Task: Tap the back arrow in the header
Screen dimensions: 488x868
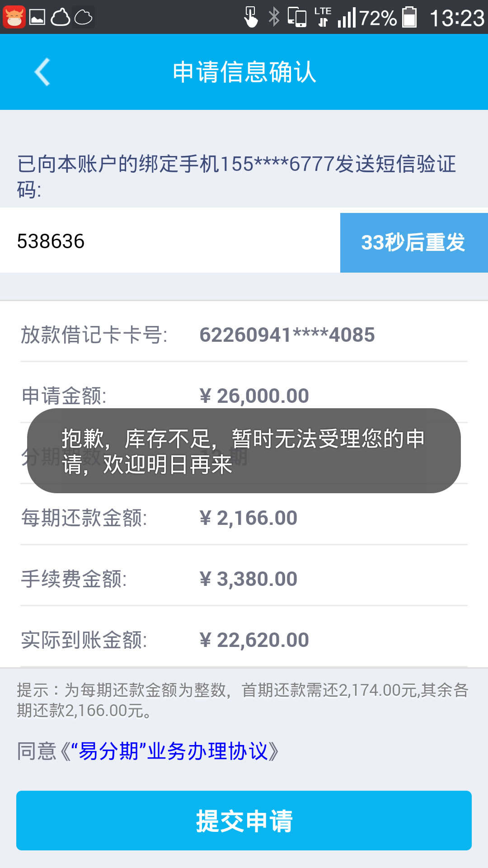Action: point(42,72)
